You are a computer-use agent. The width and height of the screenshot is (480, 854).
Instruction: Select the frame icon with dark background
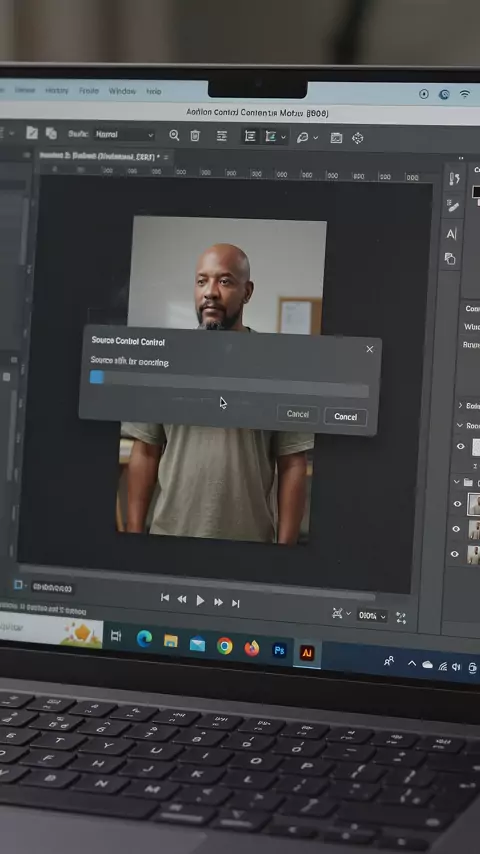point(250,136)
